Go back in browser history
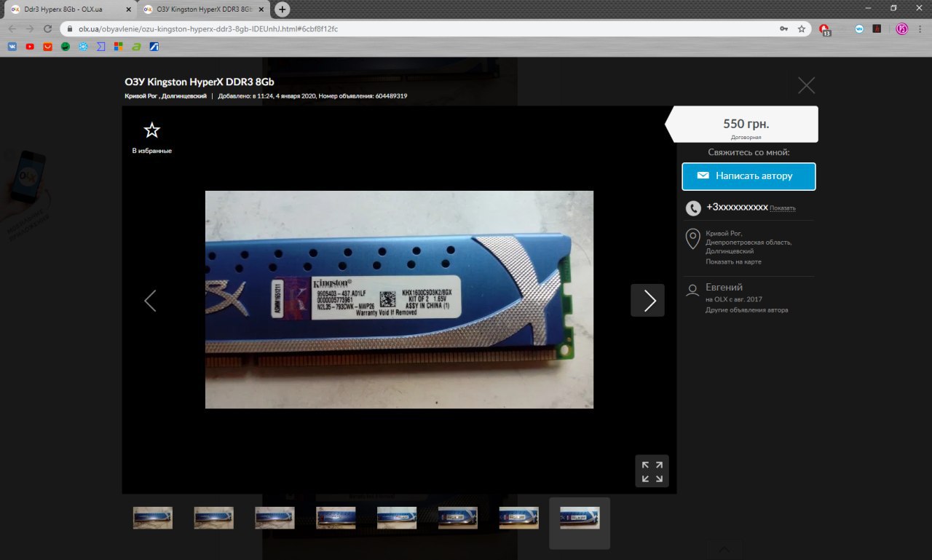932x560 pixels. 12,28
